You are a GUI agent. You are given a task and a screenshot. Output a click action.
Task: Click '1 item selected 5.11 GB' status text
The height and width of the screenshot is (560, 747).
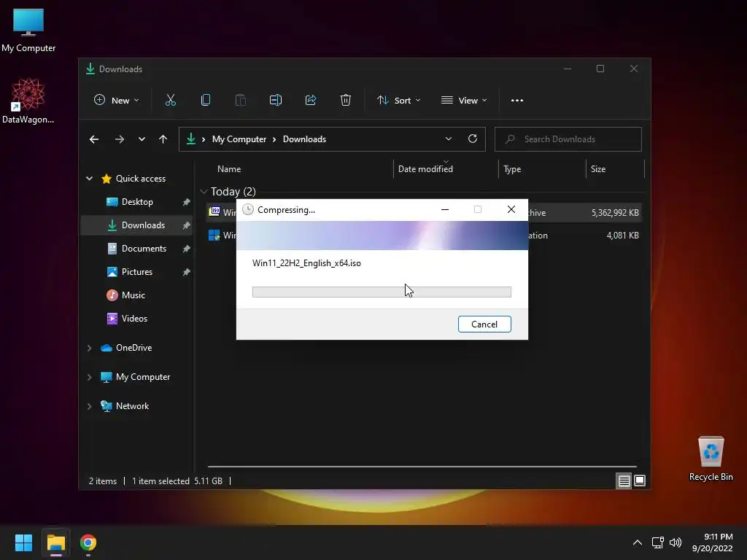point(177,481)
